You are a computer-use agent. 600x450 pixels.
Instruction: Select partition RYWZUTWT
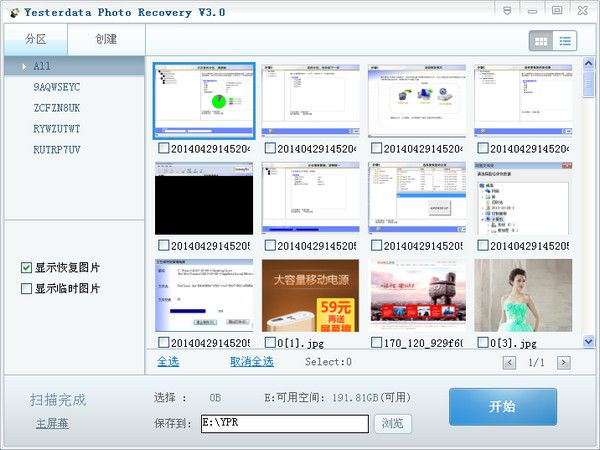click(57, 129)
